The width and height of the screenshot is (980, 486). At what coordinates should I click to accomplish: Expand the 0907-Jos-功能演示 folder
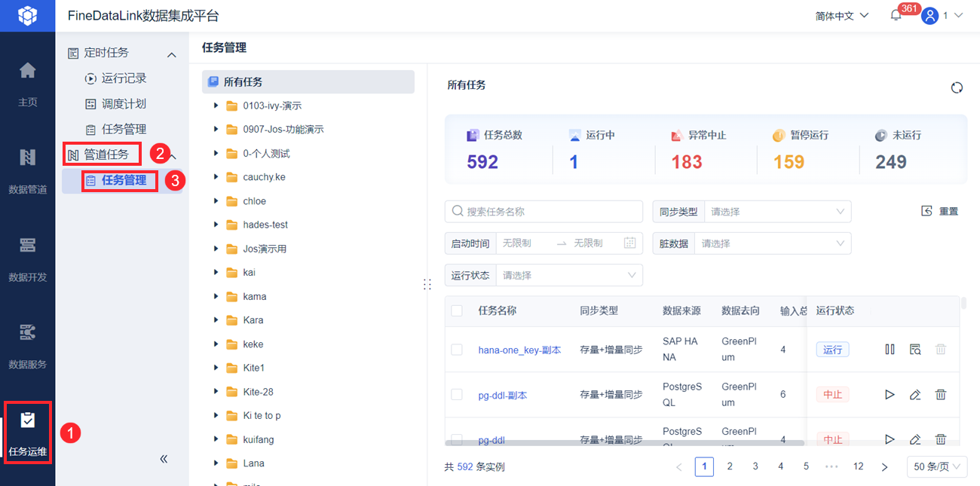click(x=216, y=129)
